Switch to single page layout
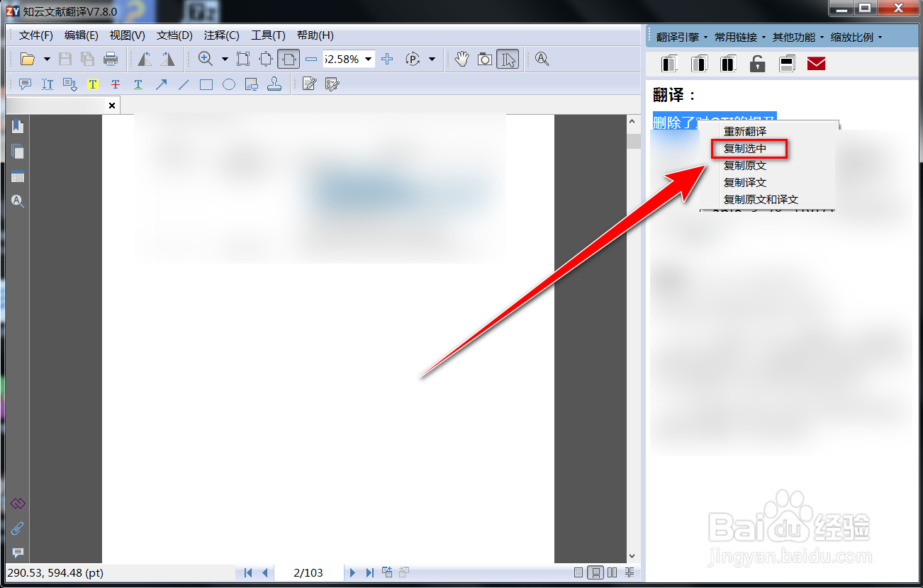923x588 pixels. click(579, 572)
